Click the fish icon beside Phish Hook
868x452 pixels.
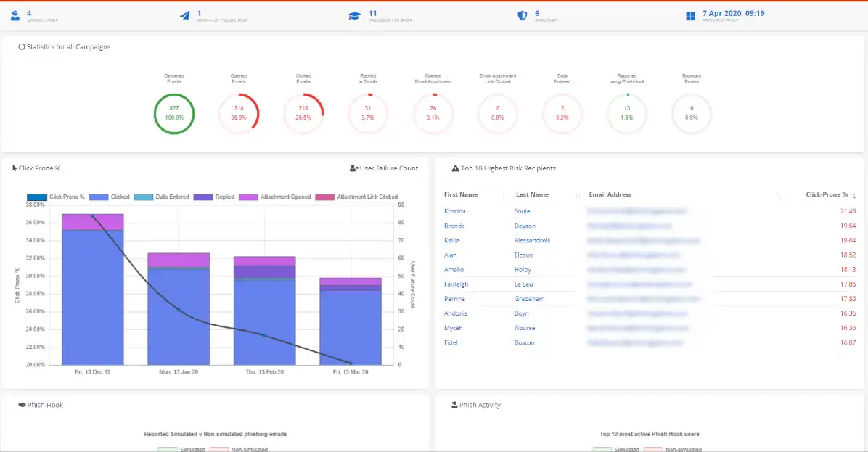point(22,405)
